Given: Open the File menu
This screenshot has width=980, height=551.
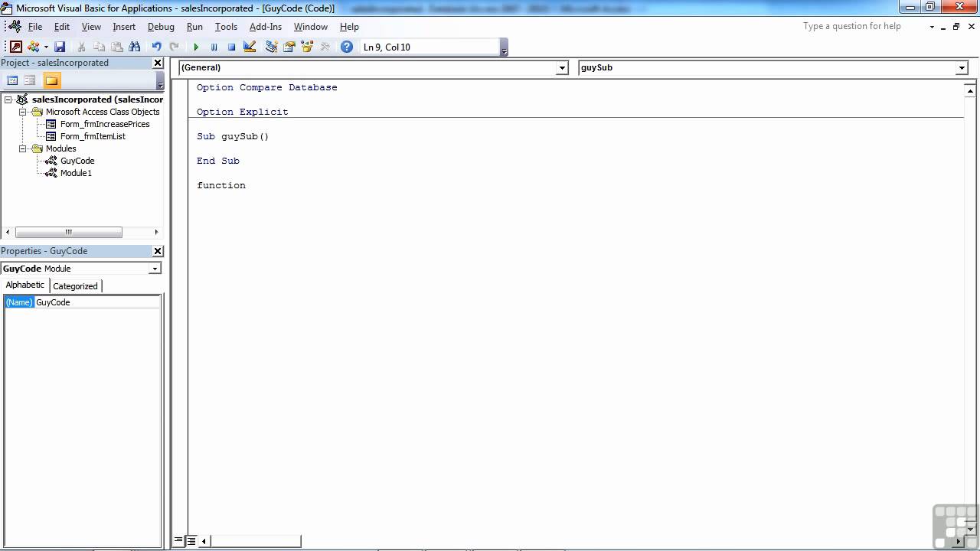Looking at the screenshot, I should pos(35,26).
